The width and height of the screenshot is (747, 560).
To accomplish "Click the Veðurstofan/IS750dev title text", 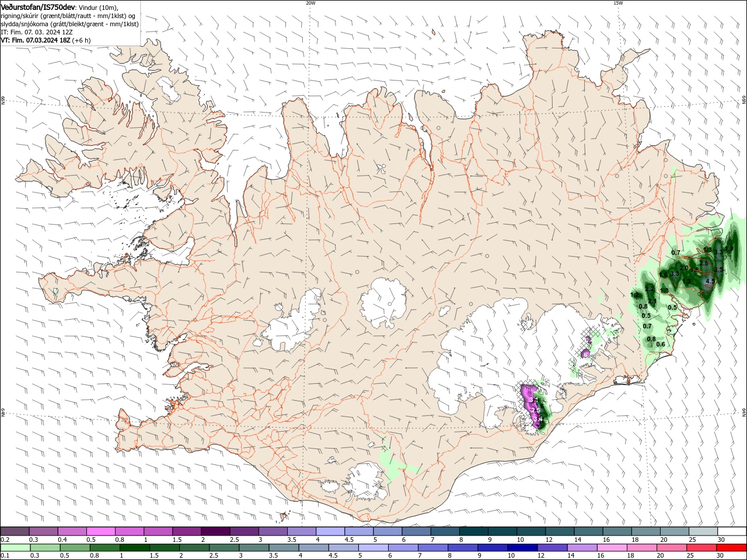I will point(38,6).
